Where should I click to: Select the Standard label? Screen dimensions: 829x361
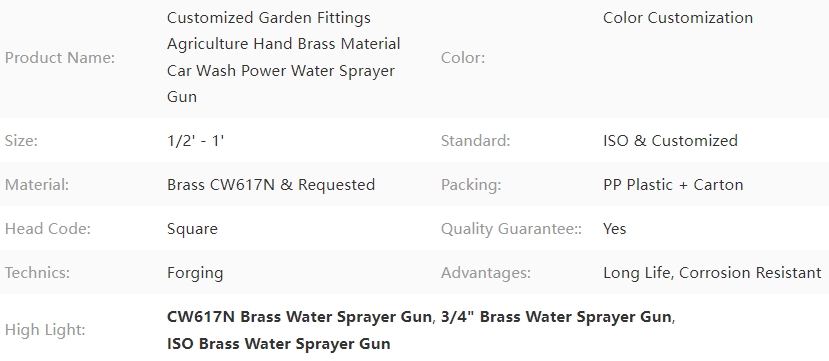tap(476, 141)
